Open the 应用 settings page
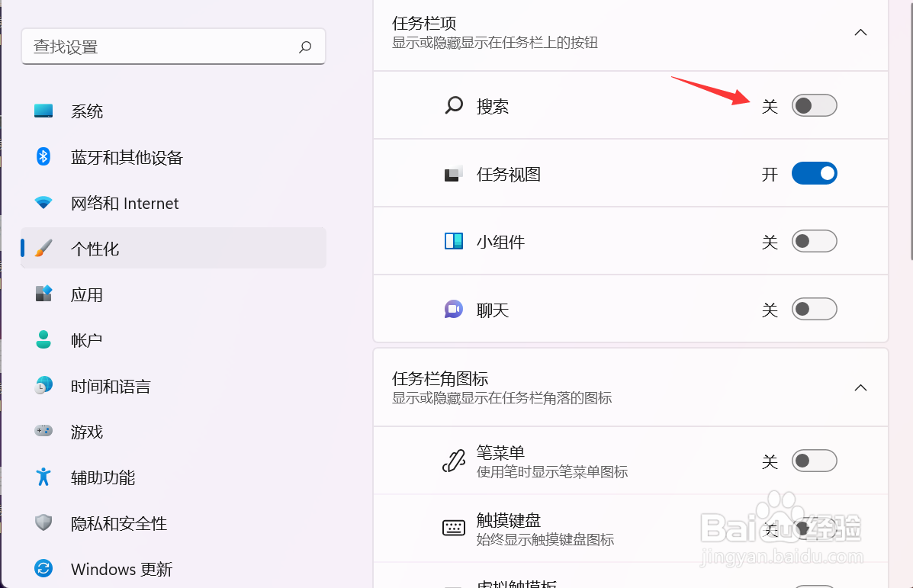This screenshot has width=913, height=588. click(x=173, y=294)
